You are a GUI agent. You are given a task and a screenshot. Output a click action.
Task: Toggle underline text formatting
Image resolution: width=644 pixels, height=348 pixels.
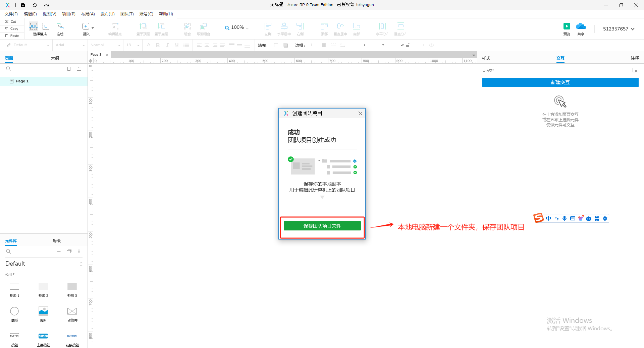point(176,45)
